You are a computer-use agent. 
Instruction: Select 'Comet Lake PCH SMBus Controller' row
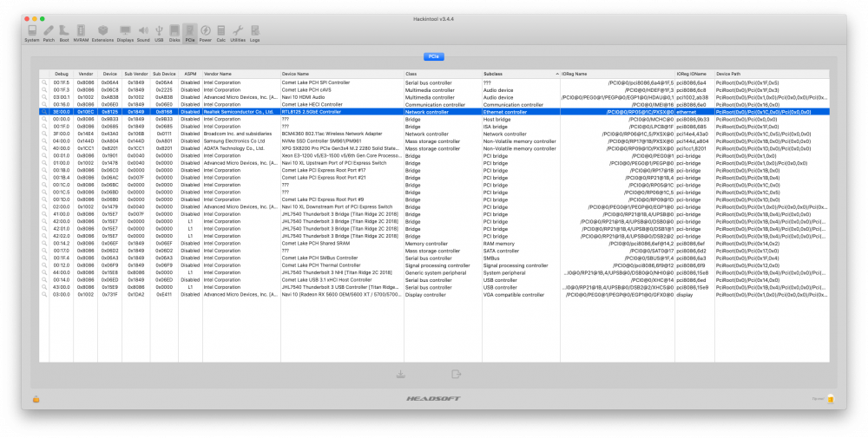click(434, 258)
